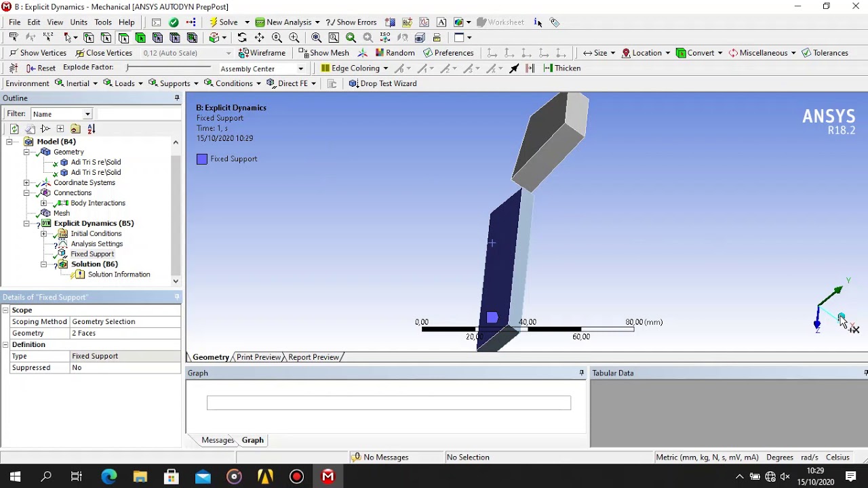
Task: Collapse the Scope section in Details
Action: click(5, 310)
